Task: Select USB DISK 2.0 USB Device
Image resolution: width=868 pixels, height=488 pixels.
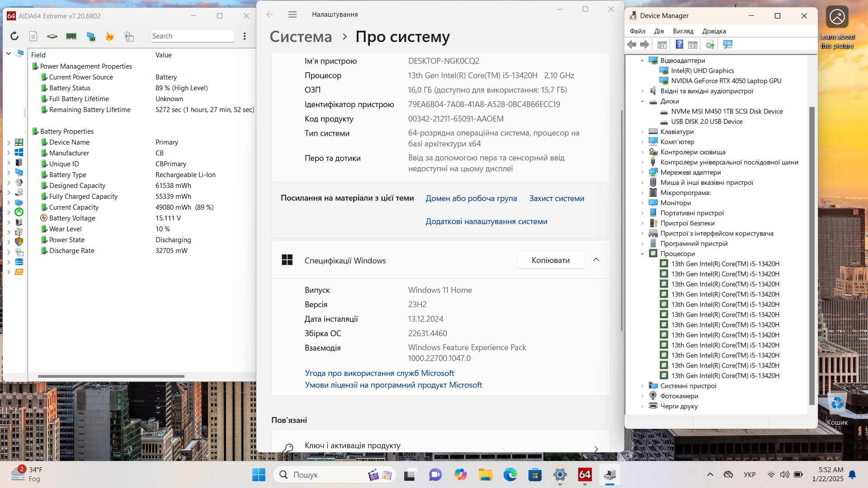Action: (x=707, y=122)
